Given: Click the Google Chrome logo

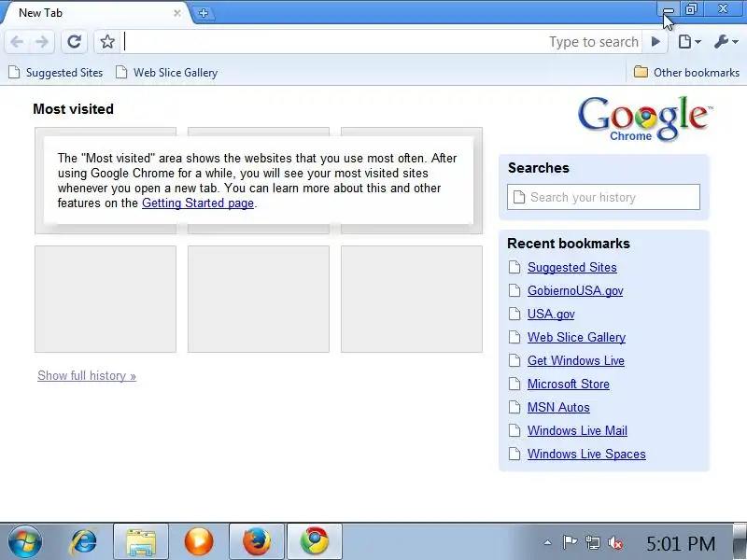Looking at the screenshot, I should (x=644, y=119).
